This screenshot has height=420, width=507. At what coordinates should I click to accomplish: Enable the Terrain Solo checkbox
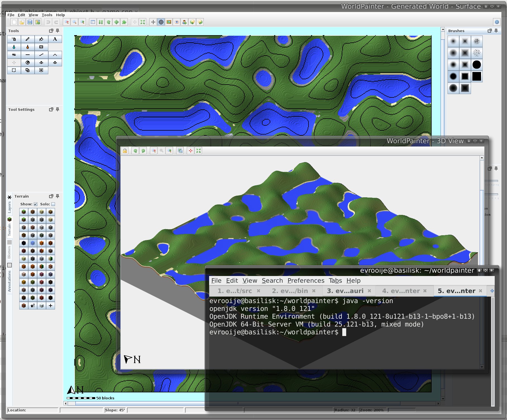coord(53,204)
